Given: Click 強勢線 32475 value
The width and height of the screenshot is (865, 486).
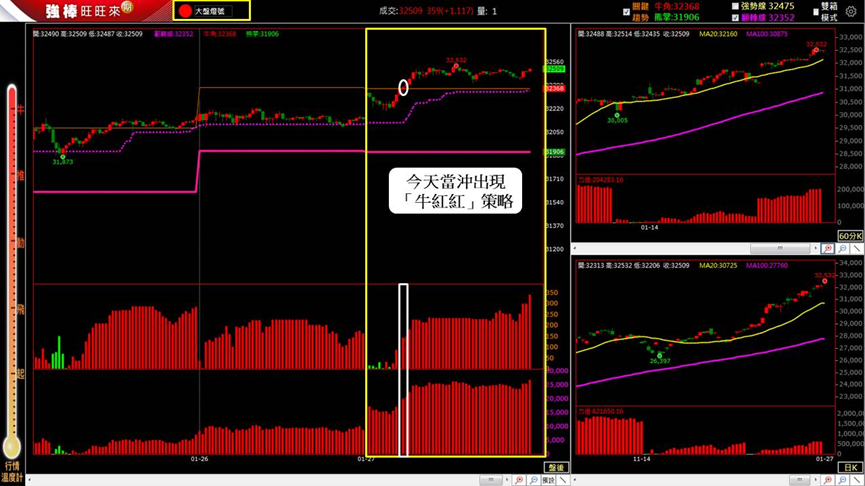Looking at the screenshot, I should (x=767, y=6).
